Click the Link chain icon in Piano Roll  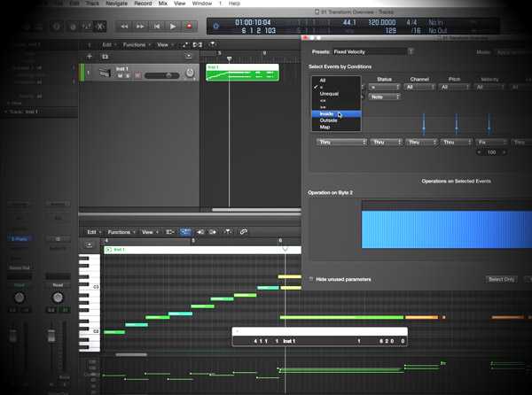click(x=243, y=232)
